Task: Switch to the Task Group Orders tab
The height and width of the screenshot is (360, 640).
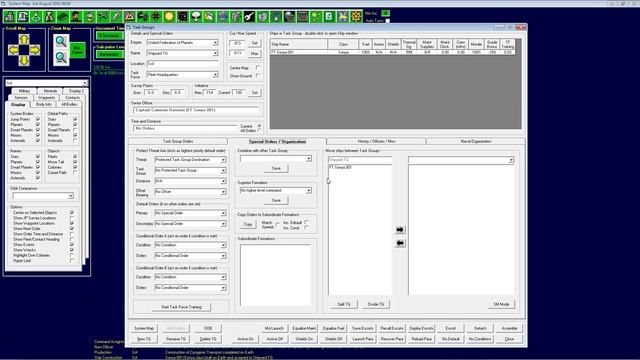Action: point(178,141)
